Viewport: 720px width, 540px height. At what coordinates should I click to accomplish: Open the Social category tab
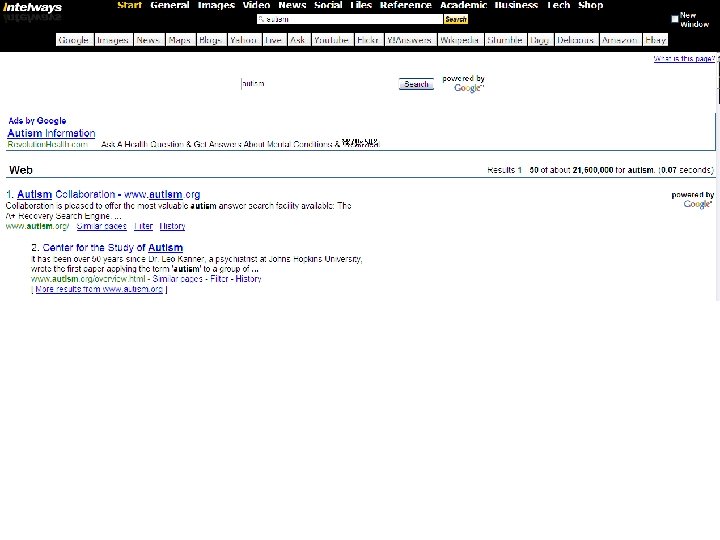[328, 5]
